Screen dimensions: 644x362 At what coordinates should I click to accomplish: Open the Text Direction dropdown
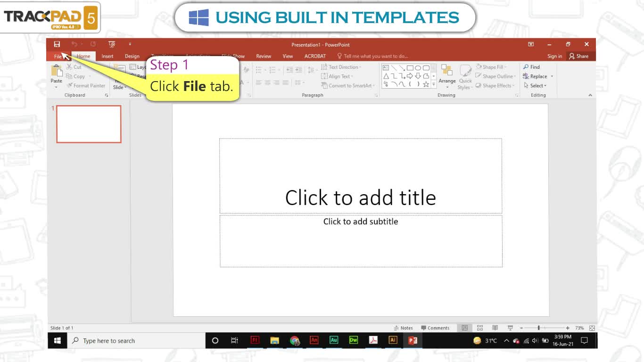pyautogui.click(x=341, y=67)
